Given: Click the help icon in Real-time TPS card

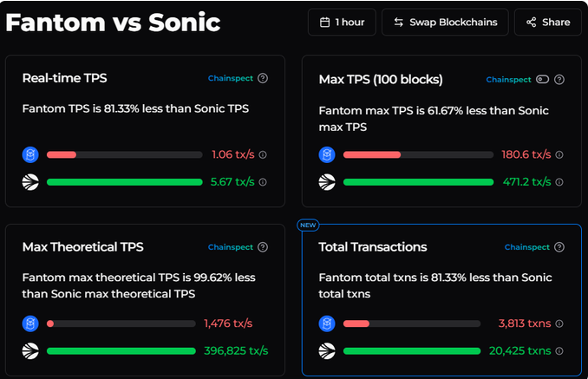Looking at the screenshot, I should (x=263, y=78).
